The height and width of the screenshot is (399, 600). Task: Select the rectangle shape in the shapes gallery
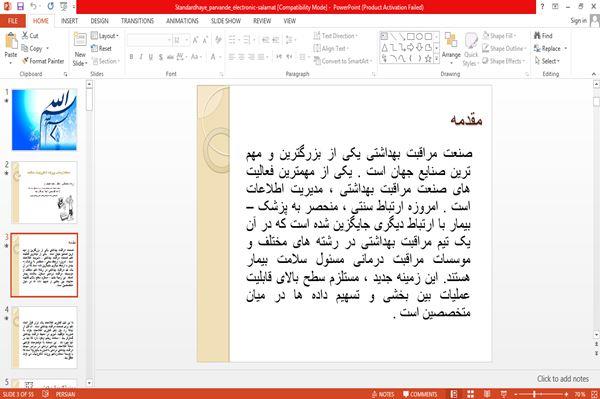(411, 37)
